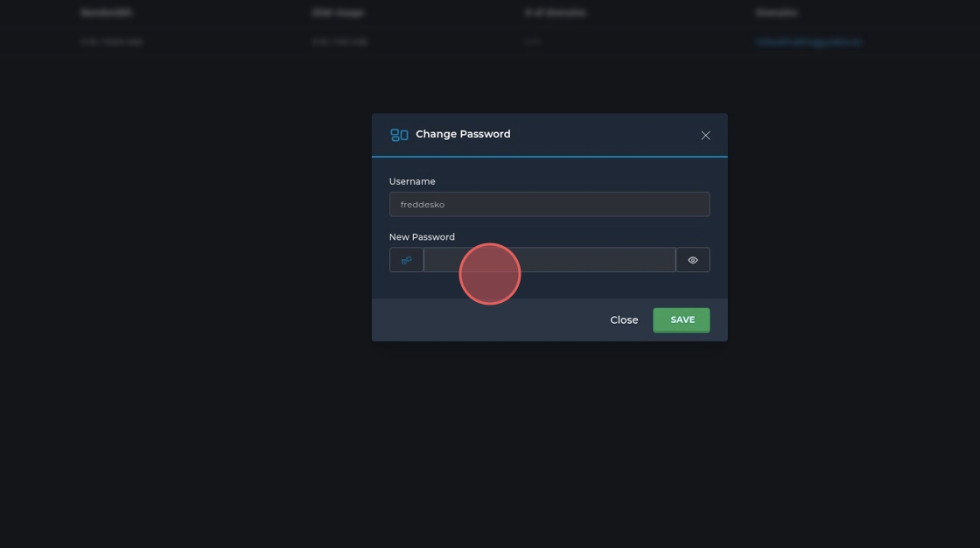Click the blurred second-column value in table row
Screen dimensions: 980x548
(339, 42)
